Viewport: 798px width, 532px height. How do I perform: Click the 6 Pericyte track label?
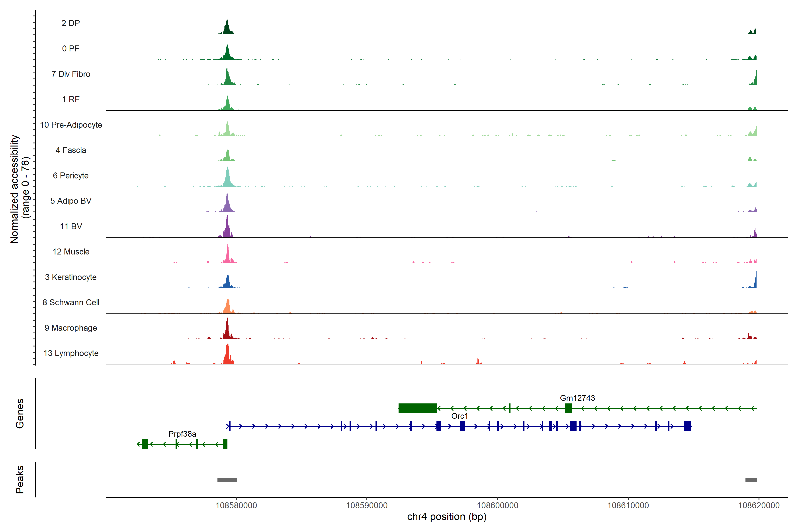70,175
